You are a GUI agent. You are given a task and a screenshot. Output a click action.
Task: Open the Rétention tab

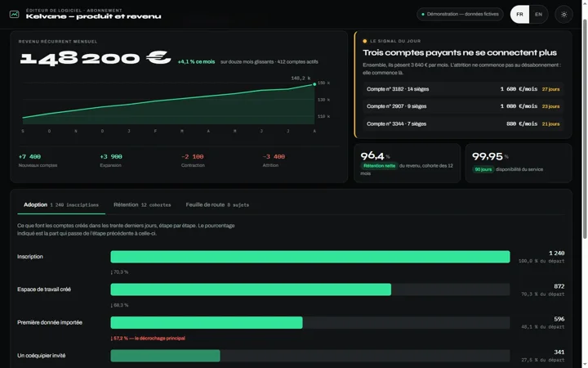[142, 205]
